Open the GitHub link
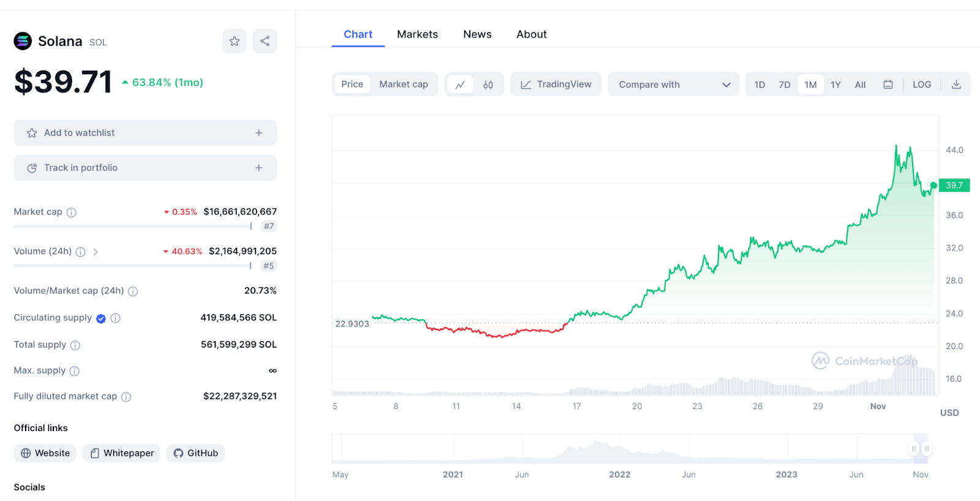Screen dimensions: 980x501 pos(195,453)
